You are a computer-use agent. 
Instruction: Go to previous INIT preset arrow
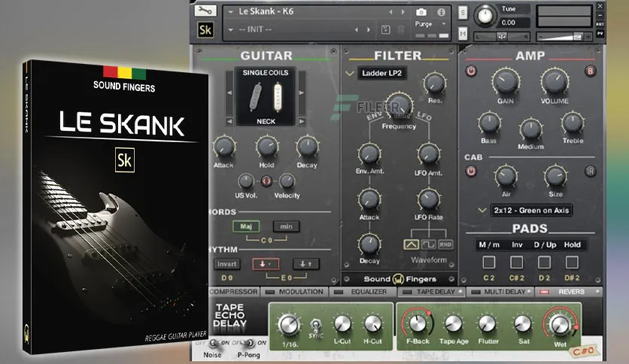point(356,29)
